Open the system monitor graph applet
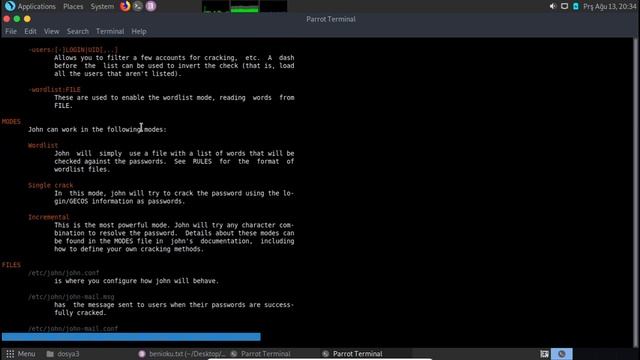This screenshot has width=640, height=360. 244,6
